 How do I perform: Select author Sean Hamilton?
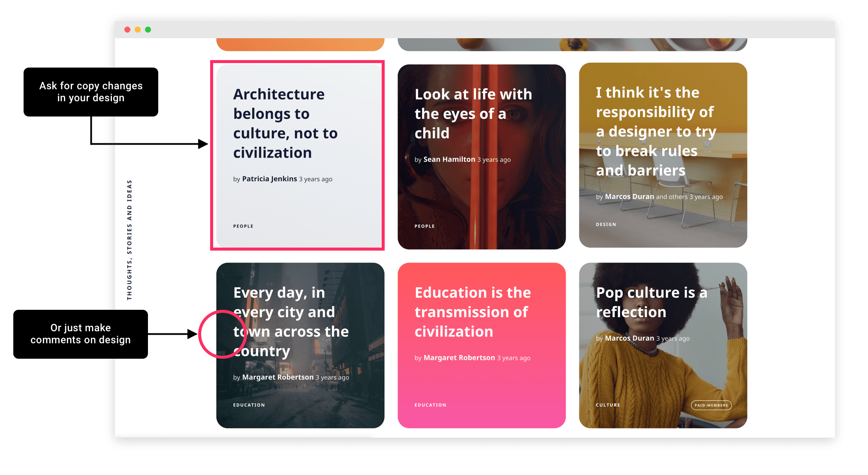(x=448, y=159)
